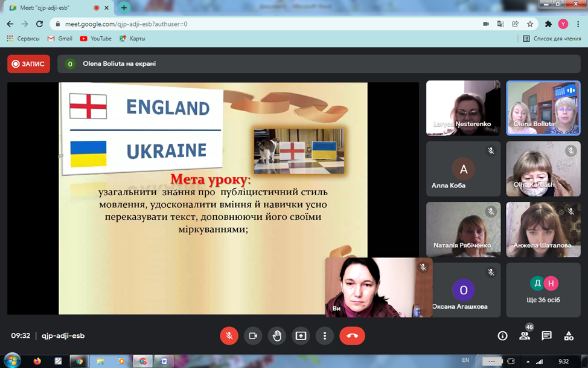
Task: Open Список для чтения reading list
Action: [552, 39]
